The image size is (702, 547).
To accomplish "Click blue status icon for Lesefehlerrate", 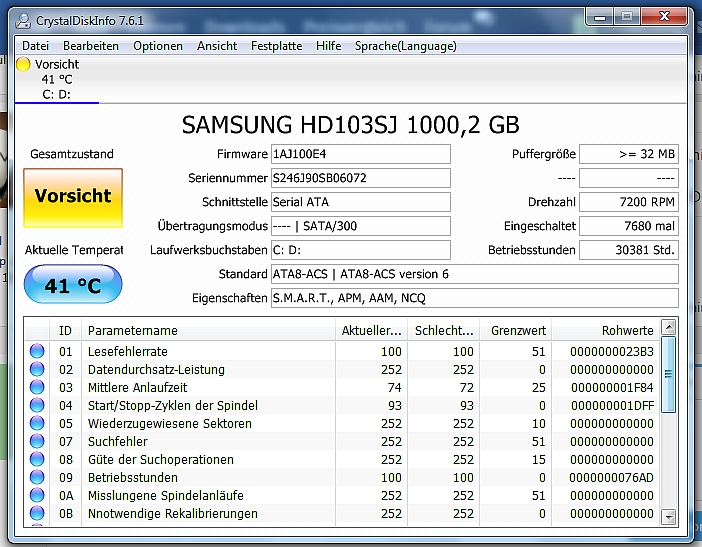I will (37, 351).
